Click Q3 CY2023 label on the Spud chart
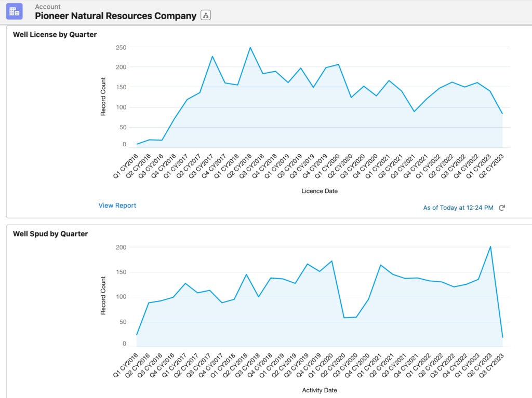 (492, 365)
